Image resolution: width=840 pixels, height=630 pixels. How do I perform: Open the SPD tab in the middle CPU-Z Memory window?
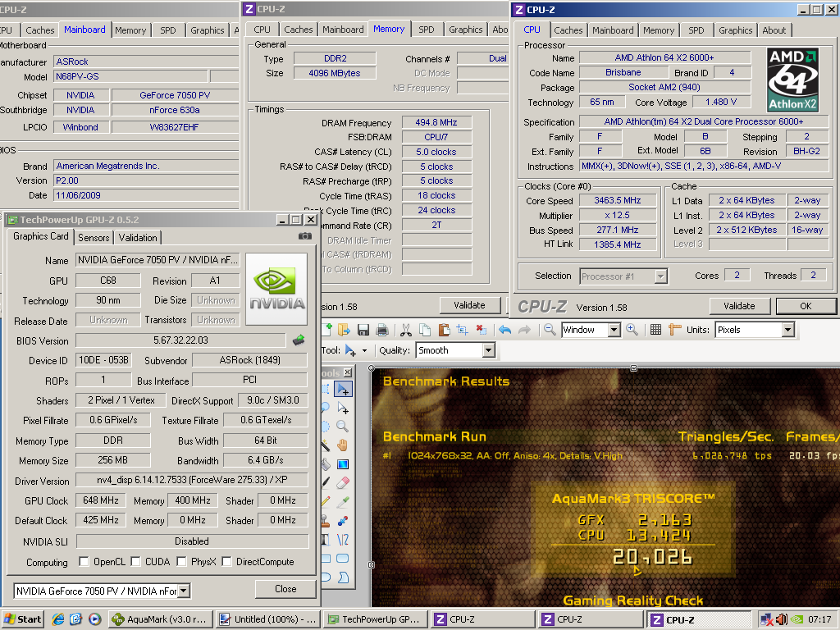tap(427, 30)
